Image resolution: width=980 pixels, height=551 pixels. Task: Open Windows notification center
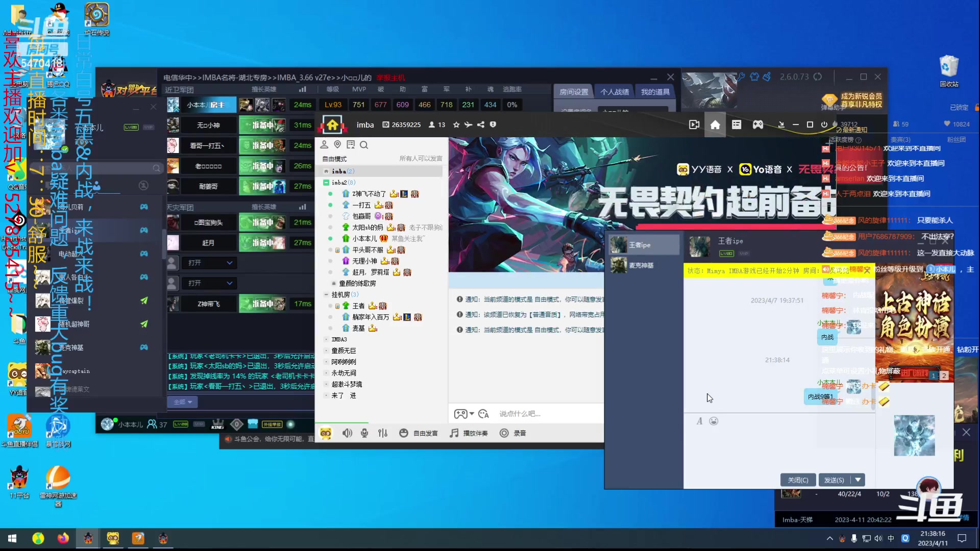962,538
